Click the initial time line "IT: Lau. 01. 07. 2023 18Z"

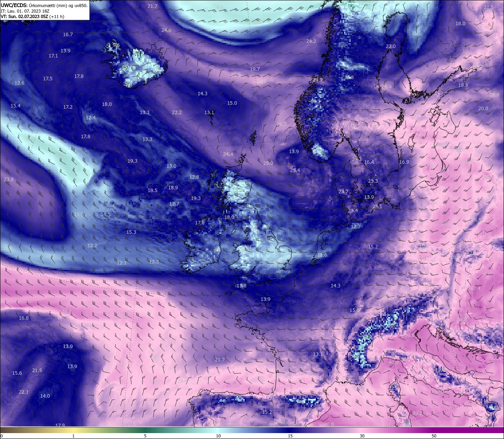pos(25,11)
